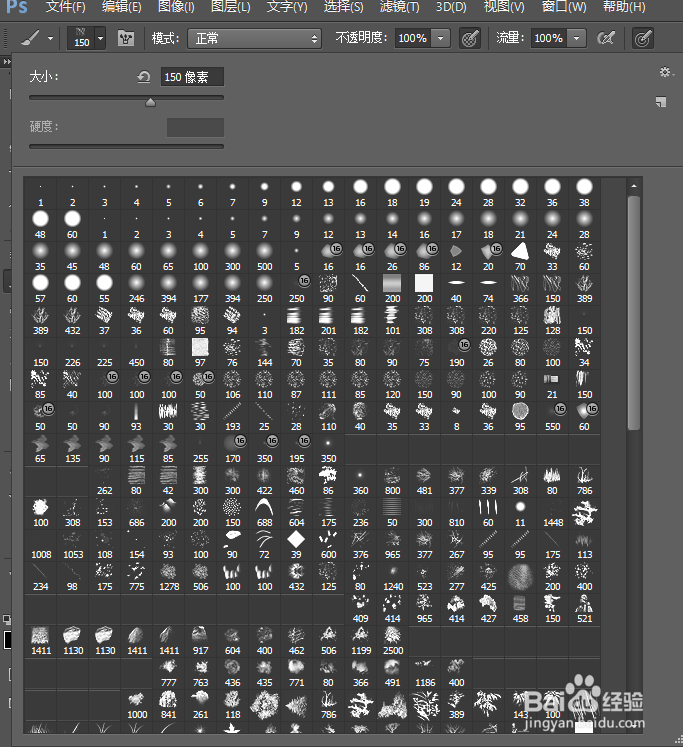Screen dimensions: 683x747
Task: Select the 97 textured square brush
Action: coord(201,353)
